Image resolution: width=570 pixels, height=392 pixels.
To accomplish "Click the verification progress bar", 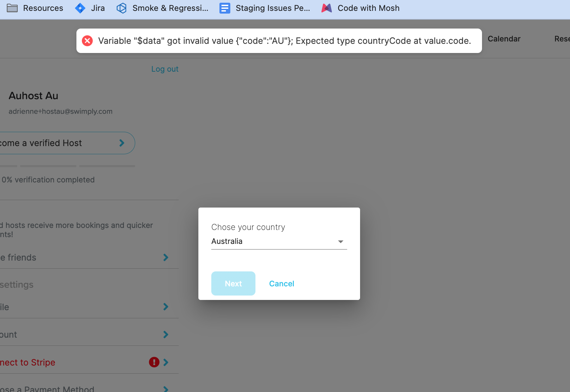I will 68,166.
